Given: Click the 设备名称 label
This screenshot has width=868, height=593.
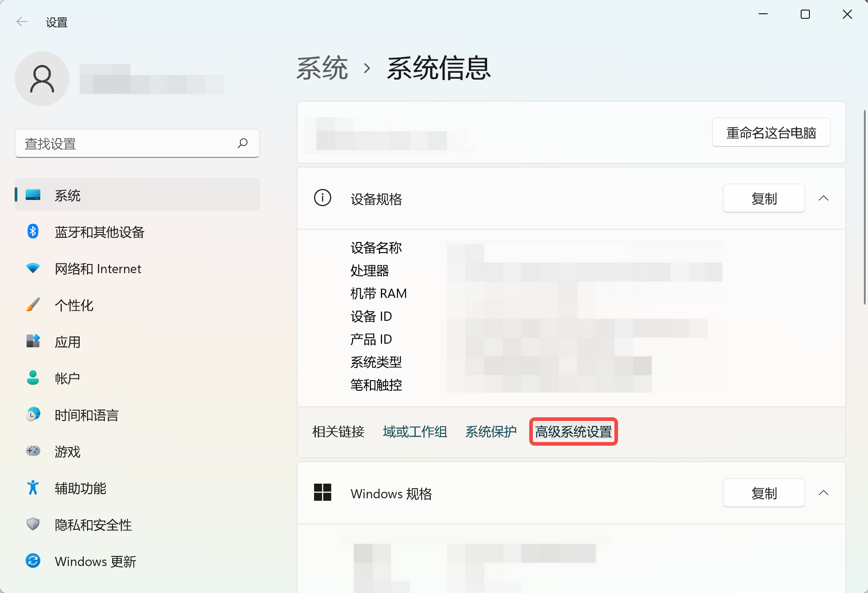Looking at the screenshot, I should tap(376, 248).
